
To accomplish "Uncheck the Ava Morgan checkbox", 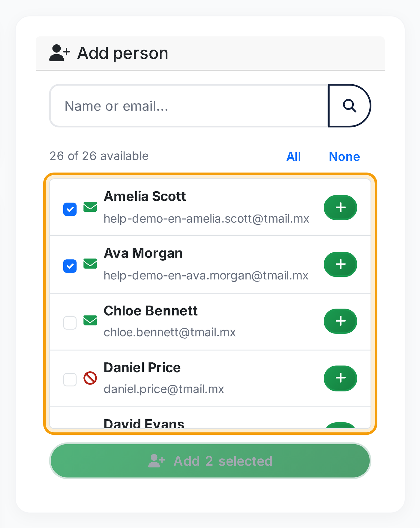I will pos(70,266).
